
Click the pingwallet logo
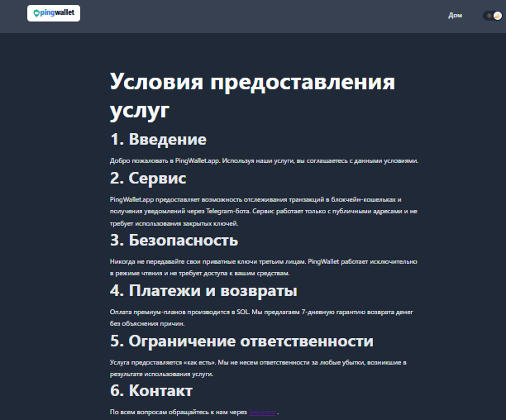[54, 13]
